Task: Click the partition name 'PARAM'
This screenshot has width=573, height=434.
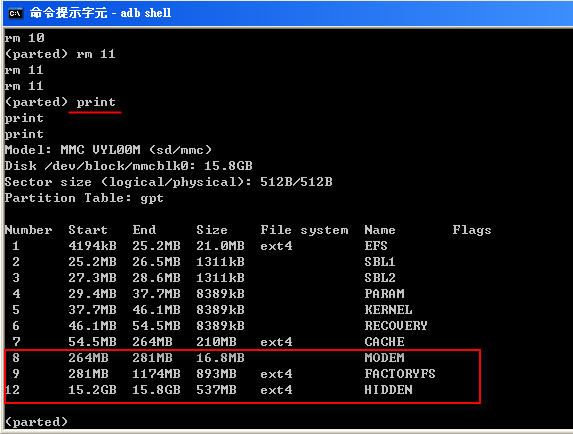Action: point(384,294)
